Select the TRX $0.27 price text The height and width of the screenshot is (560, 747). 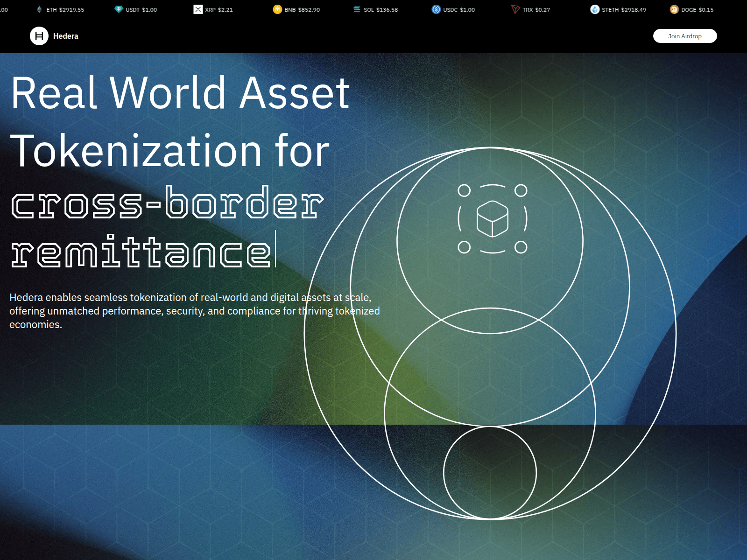pyautogui.click(x=536, y=10)
